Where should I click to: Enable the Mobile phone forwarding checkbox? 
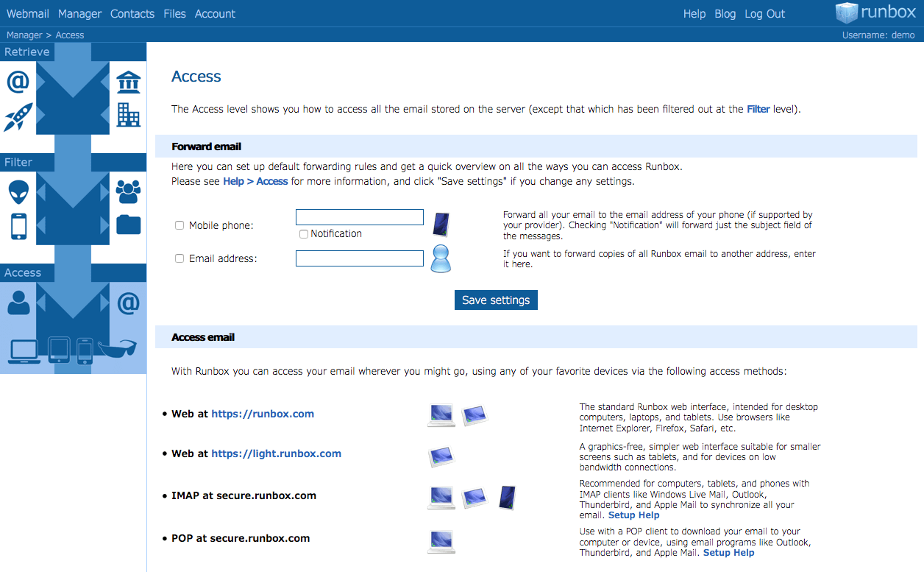pyautogui.click(x=180, y=225)
